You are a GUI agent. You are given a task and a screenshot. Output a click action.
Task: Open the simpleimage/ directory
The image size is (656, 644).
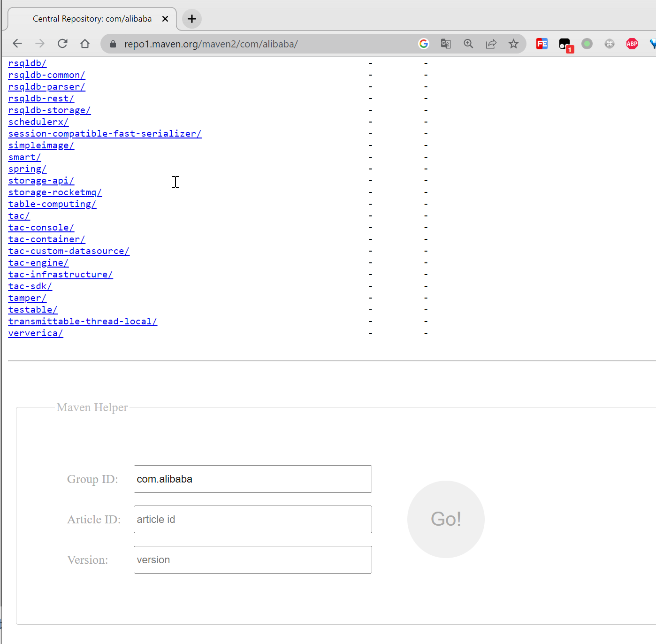click(x=41, y=146)
